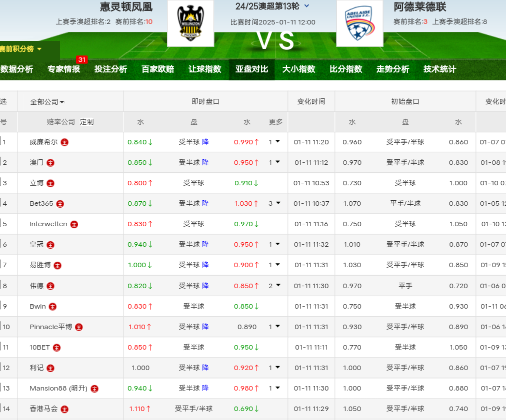Click the red 主 icon beside Mansion88 (明升)
The height and width of the screenshot is (420, 506).
(x=94, y=389)
